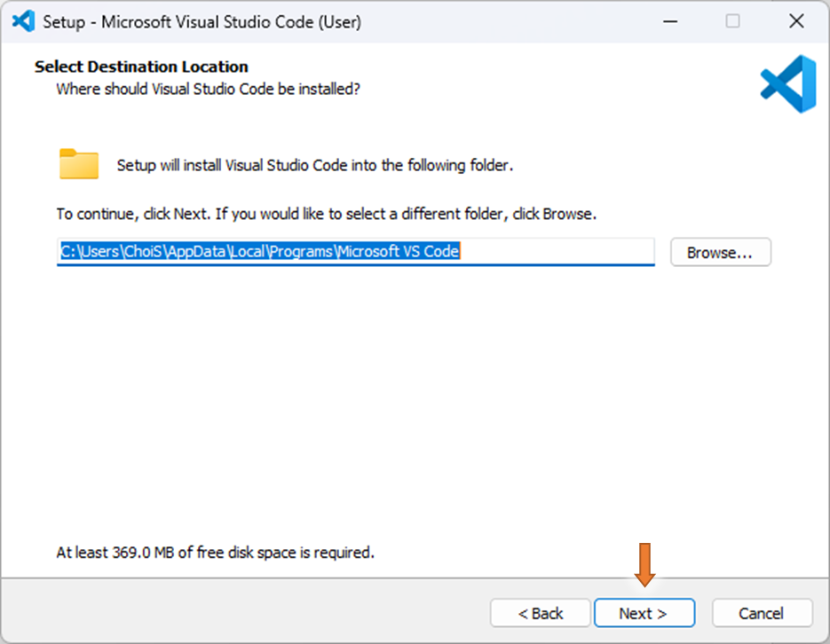Click 'At least 369.0 MB' disk space text
The image size is (830, 644).
215,553
